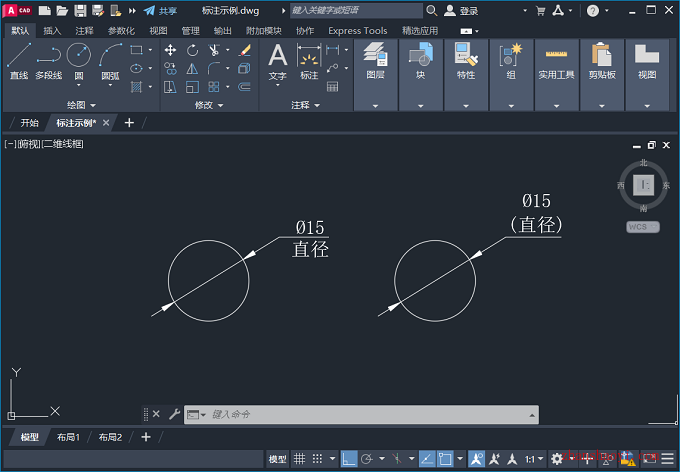Open the status bar customization menu icon
The height and width of the screenshot is (472, 680).
tap(668, 459)
